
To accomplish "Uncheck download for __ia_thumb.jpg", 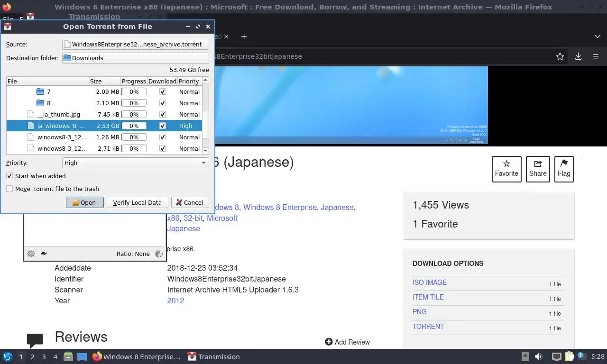I will (163, 114).
